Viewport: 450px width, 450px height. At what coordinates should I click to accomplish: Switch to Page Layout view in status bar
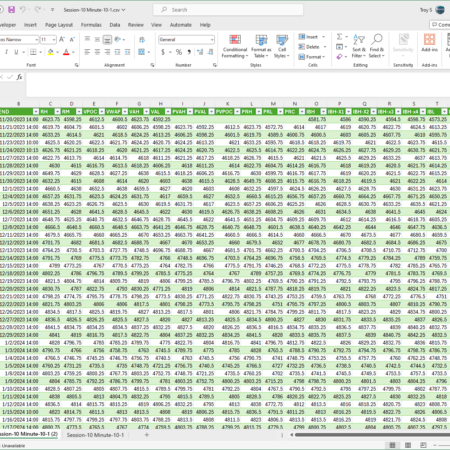[408, 445]
